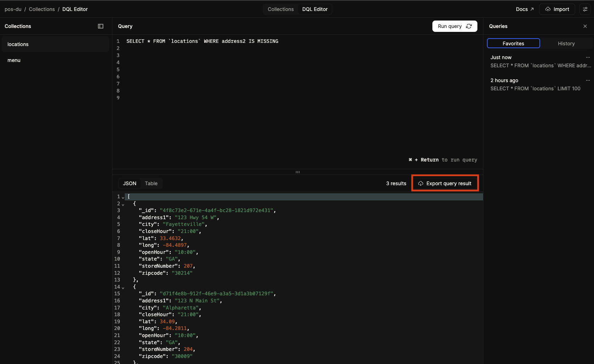This screenshot has width=594, height=364.
Task: Select the locations collection
Action: click(56, 44)
